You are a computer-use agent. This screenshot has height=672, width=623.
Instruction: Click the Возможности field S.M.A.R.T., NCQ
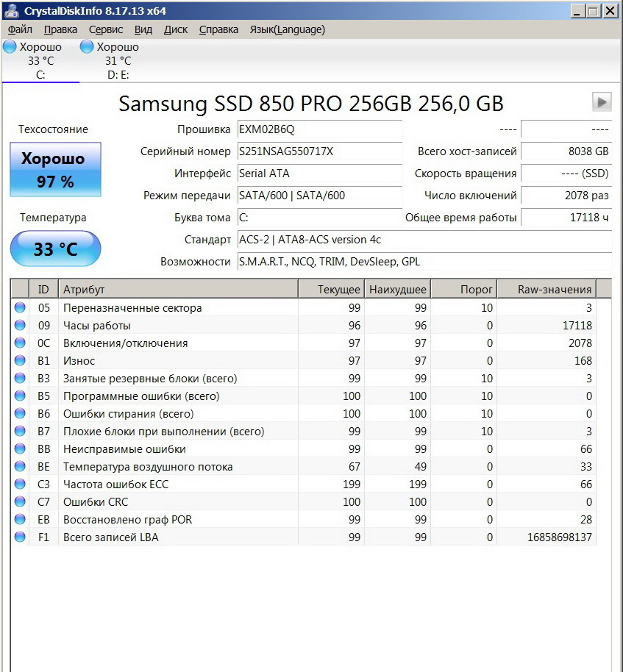(x=424, y=262)
